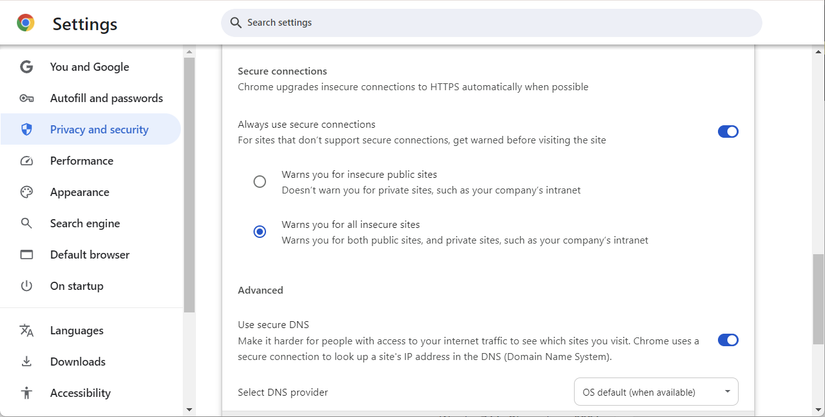
Task: Go to Default browser settings
Action: coord(90,255)
